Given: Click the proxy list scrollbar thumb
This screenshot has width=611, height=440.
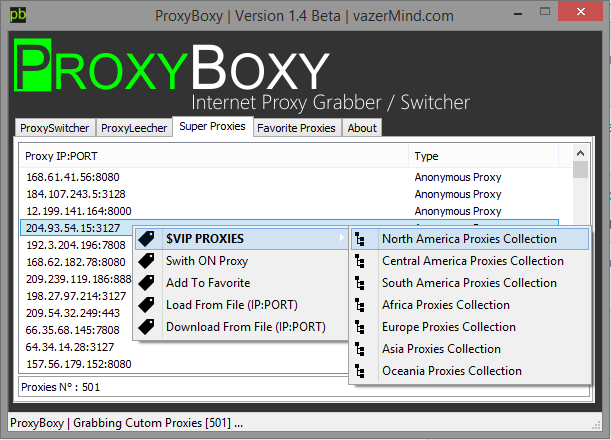Looking at the screenshot, I should [580, 170].
